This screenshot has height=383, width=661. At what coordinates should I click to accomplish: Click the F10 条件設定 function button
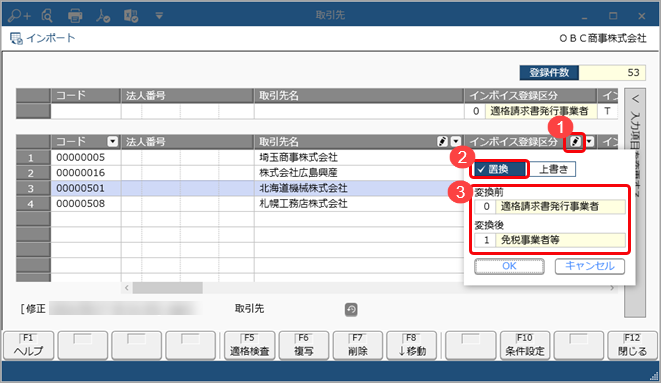pyautogui.click(x=525, y=346)
